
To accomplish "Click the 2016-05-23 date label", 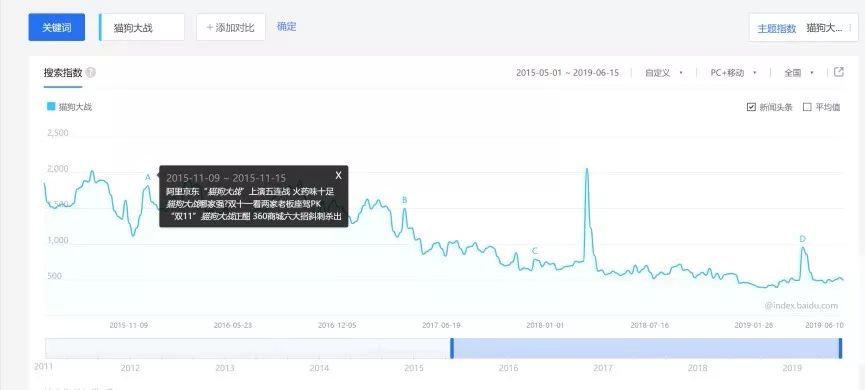I will point(233,325).
